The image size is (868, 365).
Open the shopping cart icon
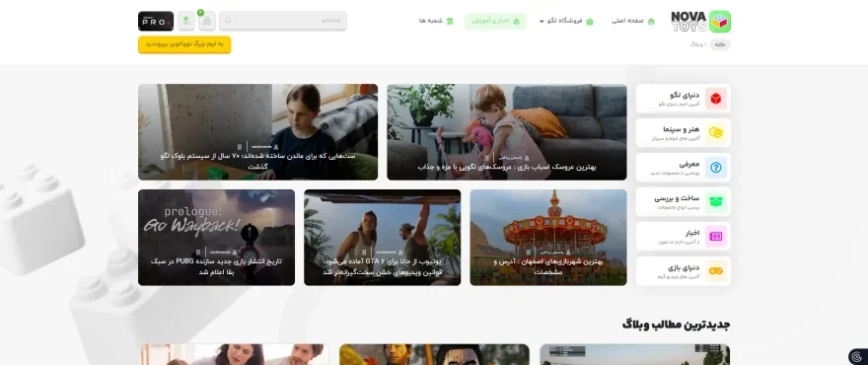tap(207, 21)
